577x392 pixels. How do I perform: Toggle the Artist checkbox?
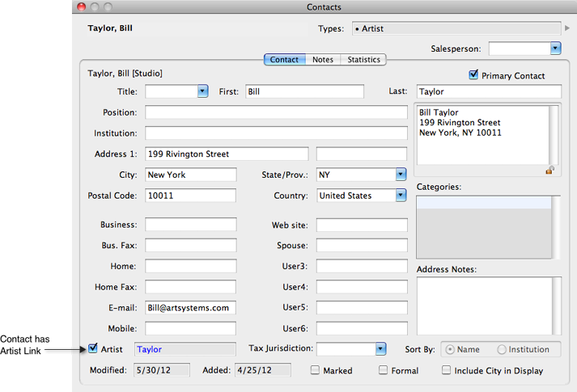pos(93,349)
